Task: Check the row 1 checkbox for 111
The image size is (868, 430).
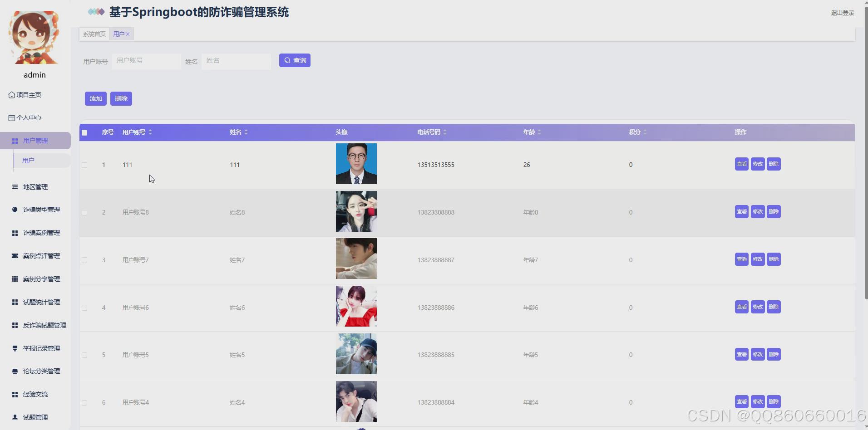Action: (x=84, y=165)
